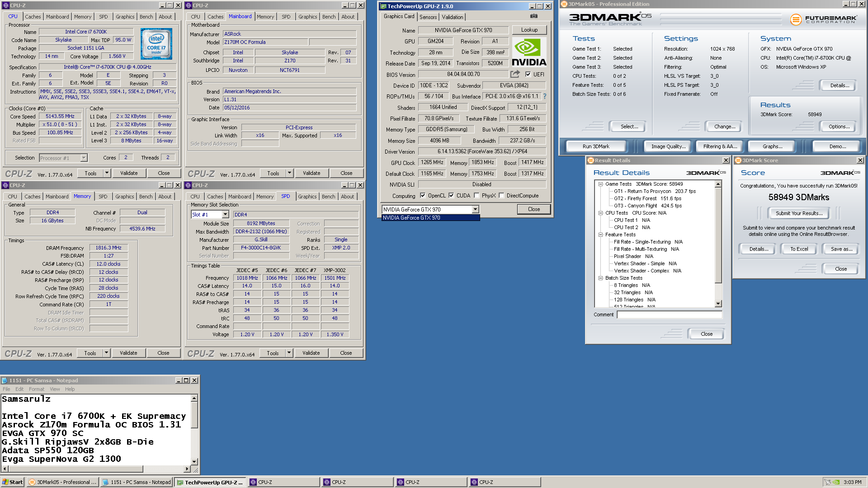Screen dimensions: 868x488
Task: Open Tools dropdown arrow in Memory timings window
Action: click(x=106, y=353)
